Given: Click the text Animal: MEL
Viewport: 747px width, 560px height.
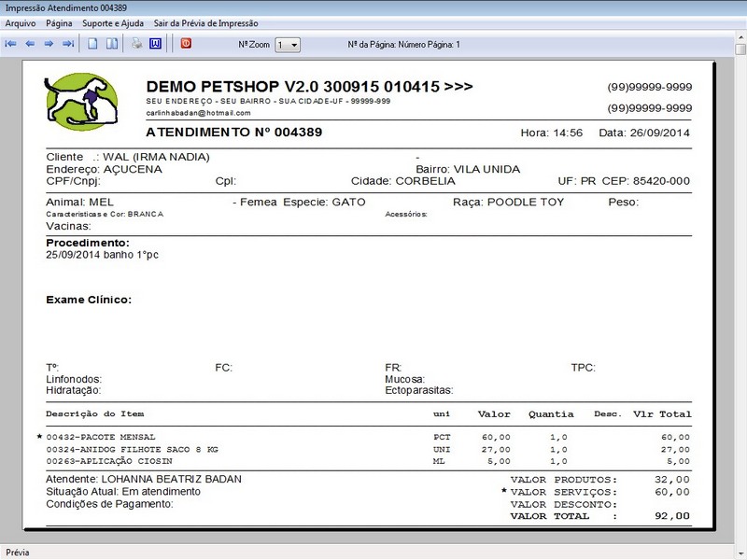Looking at the screenshot, I should (x=79, y=202).
